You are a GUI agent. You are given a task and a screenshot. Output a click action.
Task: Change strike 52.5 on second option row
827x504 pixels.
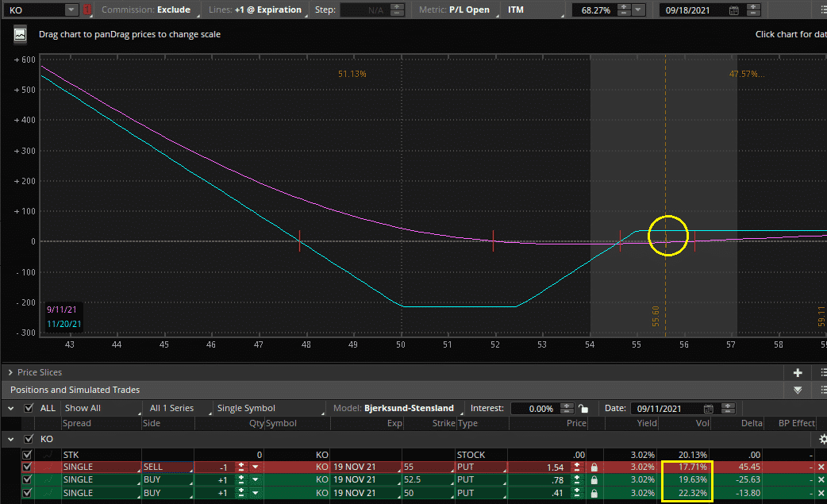[429, 479]
